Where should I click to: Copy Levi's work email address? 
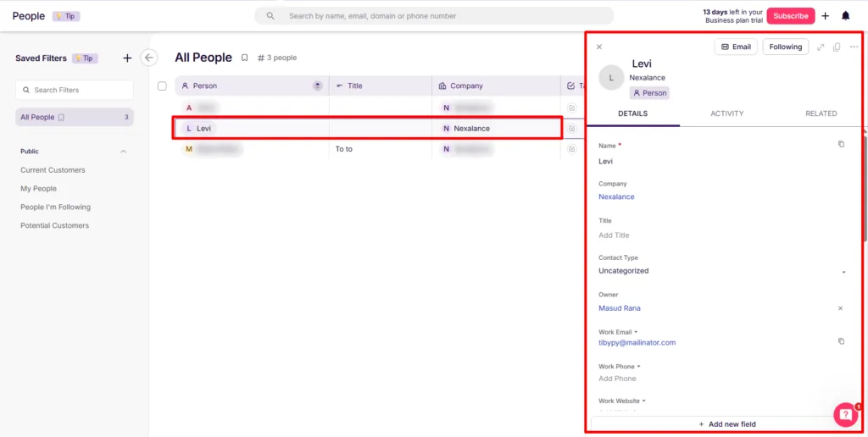(x=842, y=341)
